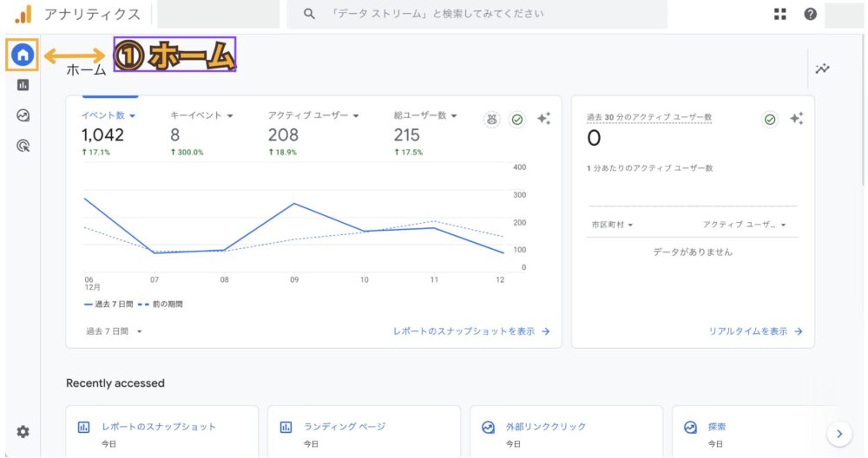Viewport: 868px width, 458px height.
Task: Click the アナリティクス product title
Action: (92, 15)
